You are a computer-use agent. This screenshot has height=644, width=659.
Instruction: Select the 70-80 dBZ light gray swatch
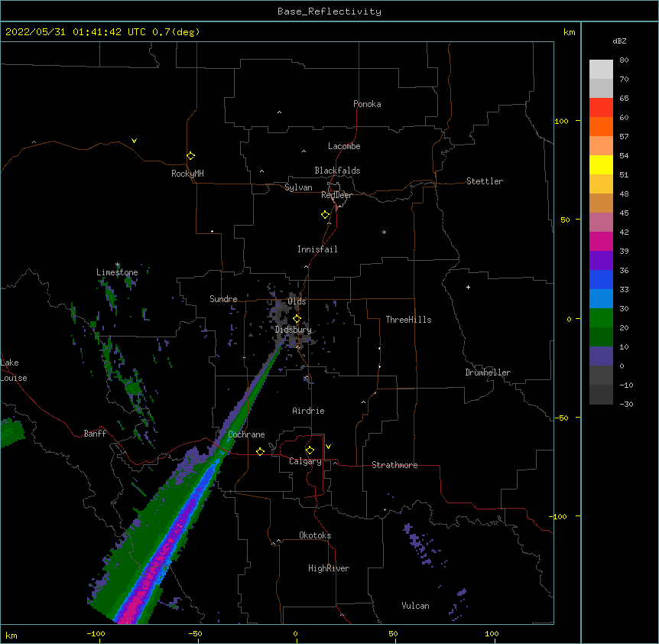[601, 70]
